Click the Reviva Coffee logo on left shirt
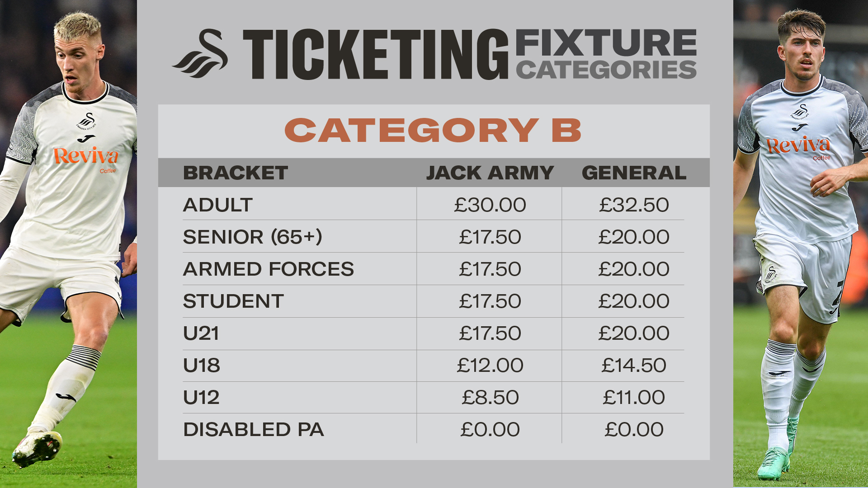The image size is (868, 488). (x=86, y=159)
